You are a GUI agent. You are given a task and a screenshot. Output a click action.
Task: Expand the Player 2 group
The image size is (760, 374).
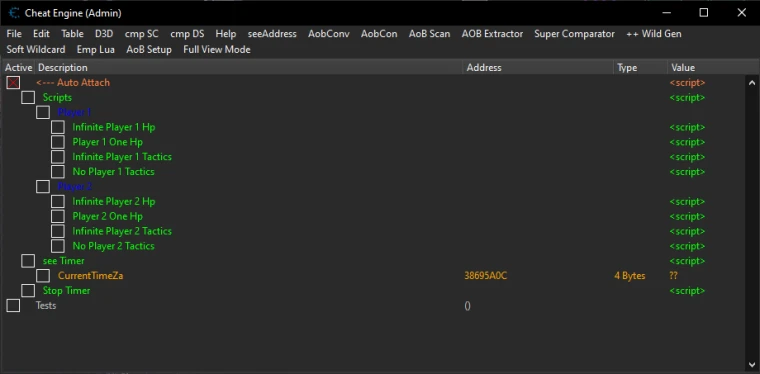click(43, 187)
